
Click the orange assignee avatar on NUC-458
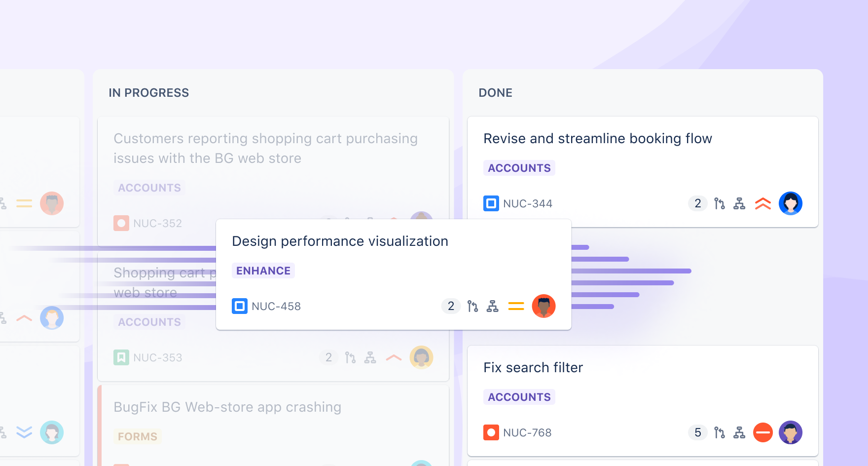543,306
